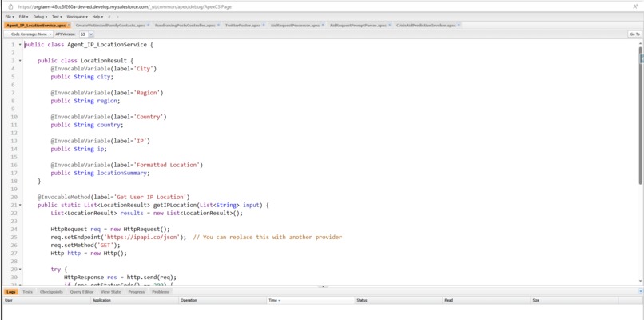The width and height of the screenshot is (644, 320).
Task: Switch to AidRequestPromptParser.apxc tab
Action: click(x=358, y=25)
